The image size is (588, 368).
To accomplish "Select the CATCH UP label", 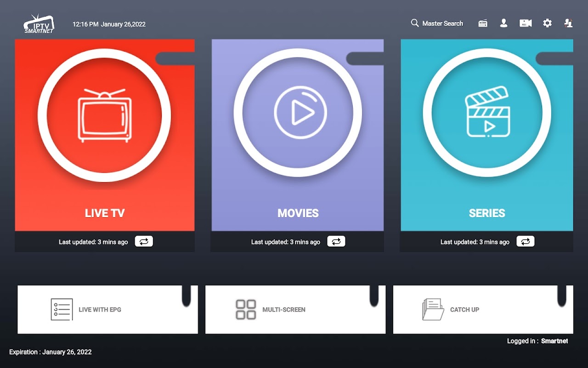I will [x=464, y=310].
